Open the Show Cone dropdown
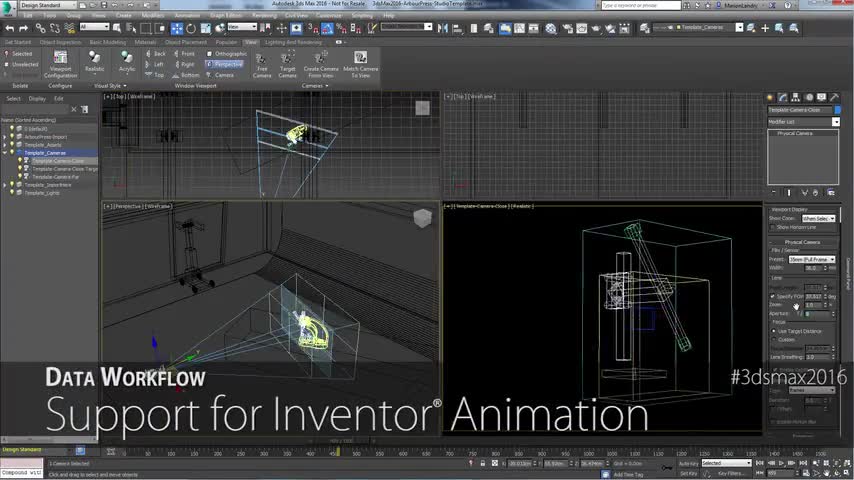The image size is (854, 480). 819,218
